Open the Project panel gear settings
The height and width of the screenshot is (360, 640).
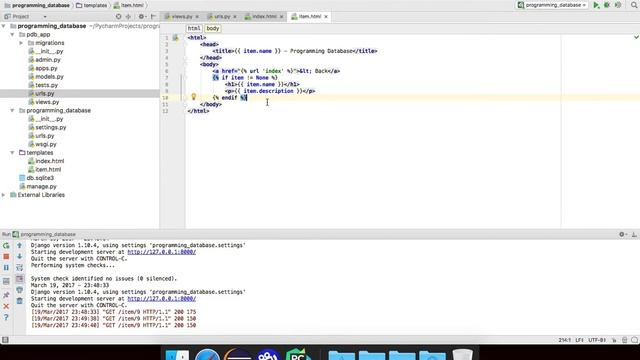point(142,17)
